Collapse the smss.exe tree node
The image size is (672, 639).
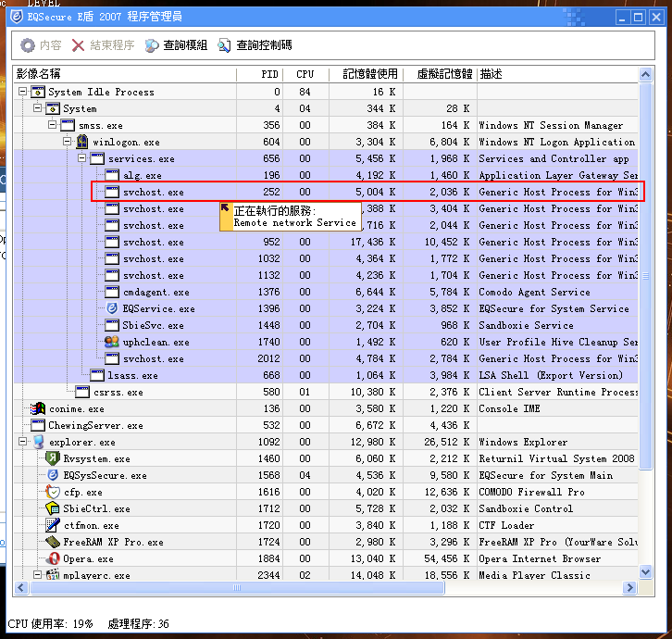pos(52,125)
